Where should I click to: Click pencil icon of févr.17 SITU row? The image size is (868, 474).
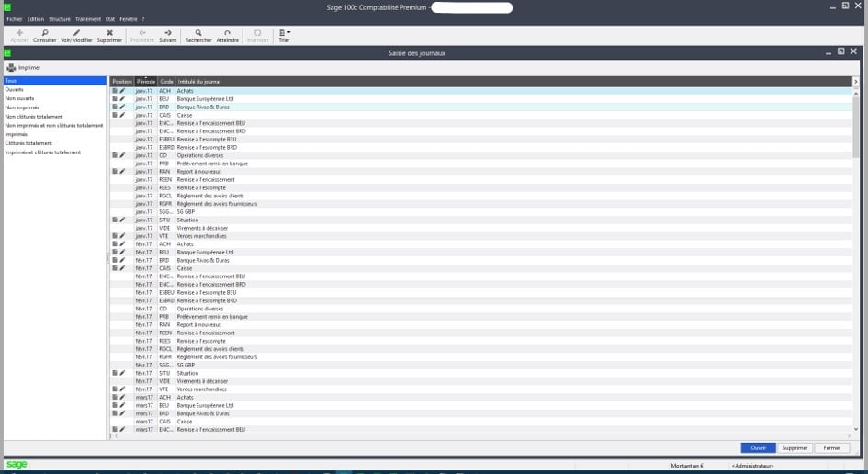(122, 373)
